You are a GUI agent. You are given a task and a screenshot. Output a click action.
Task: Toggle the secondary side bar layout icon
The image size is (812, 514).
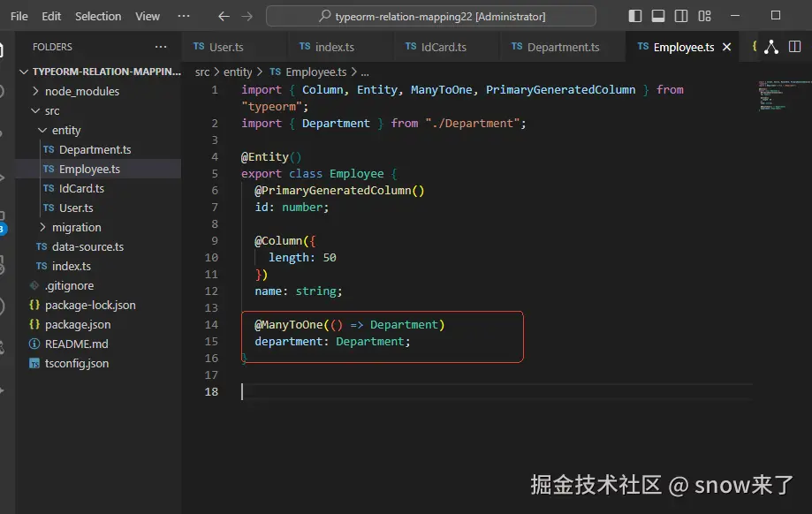coord(681,16)
